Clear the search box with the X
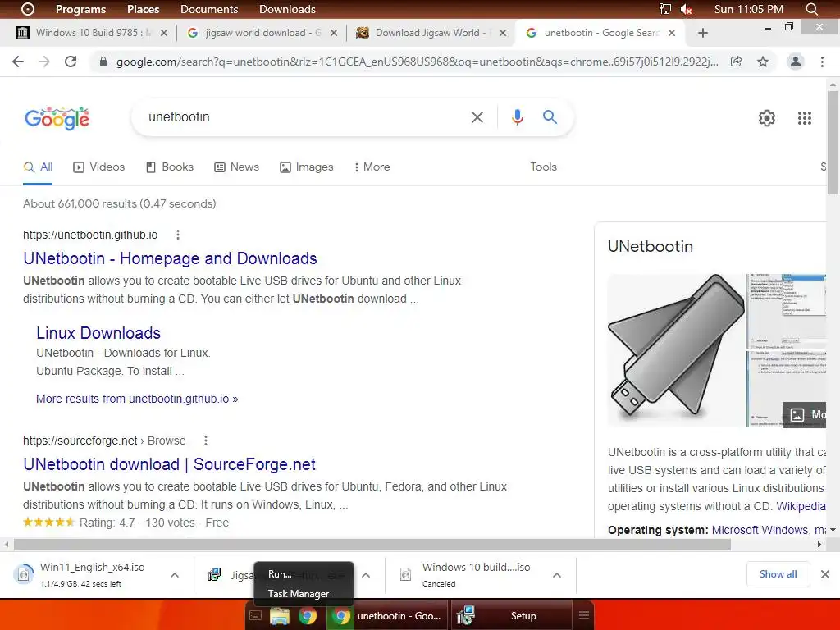 pos(477,116)
